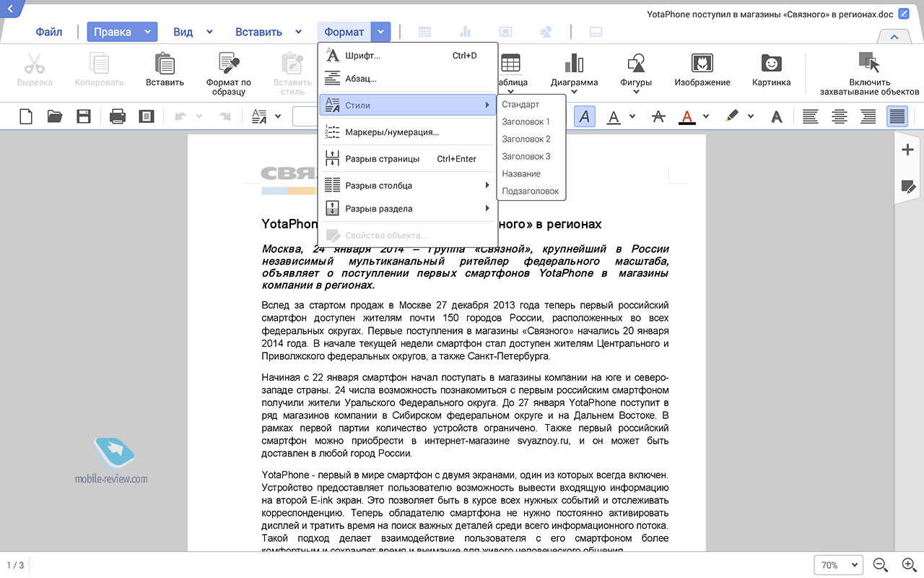Click the zoom out magnifier icon
The height and width of the screenshot is (578, 924).
(x=881, y=565)
